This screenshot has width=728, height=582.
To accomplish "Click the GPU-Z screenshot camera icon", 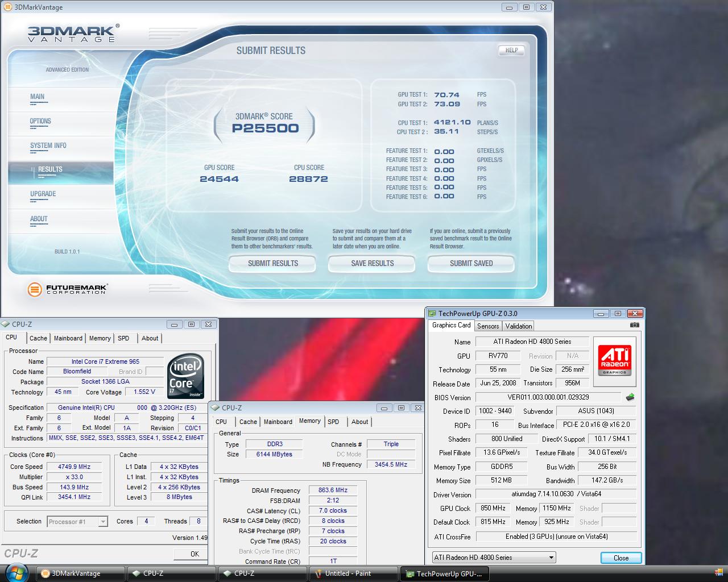I will tap(634, 326).
